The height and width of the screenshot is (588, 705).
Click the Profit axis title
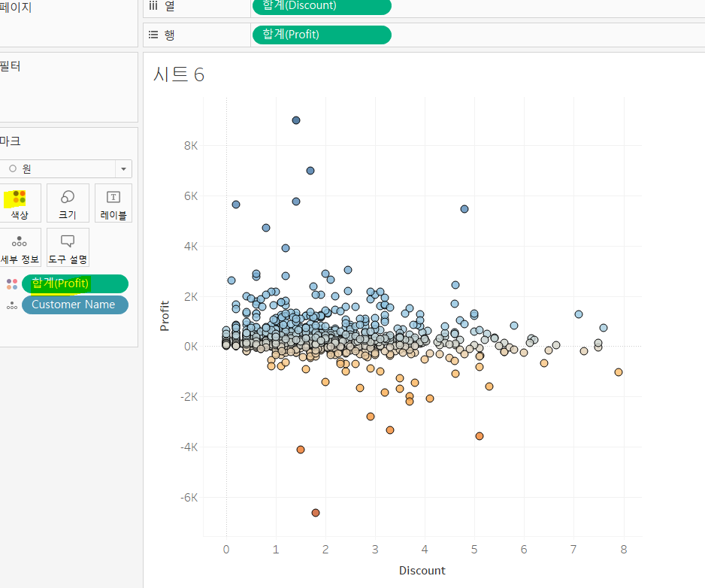coord(165,316)
